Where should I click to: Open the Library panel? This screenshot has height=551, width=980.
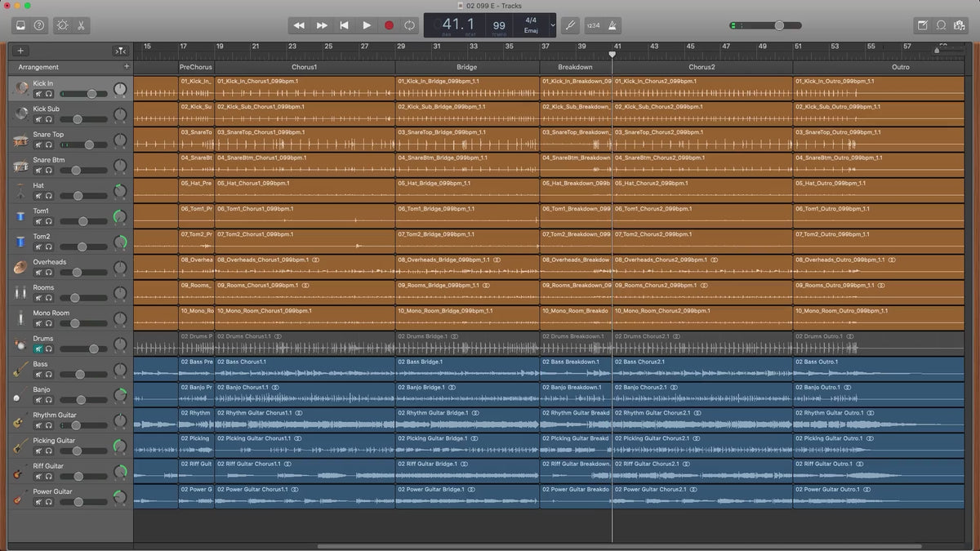pos(20,25)
